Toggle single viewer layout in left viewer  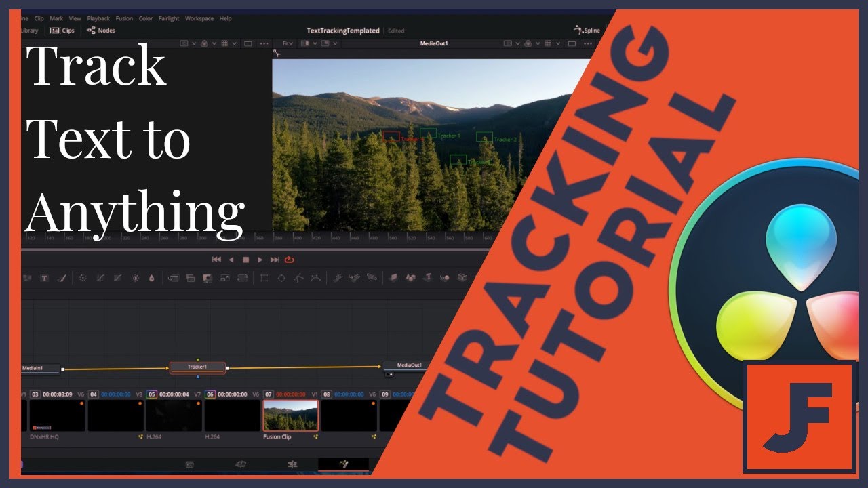point(248,43)
